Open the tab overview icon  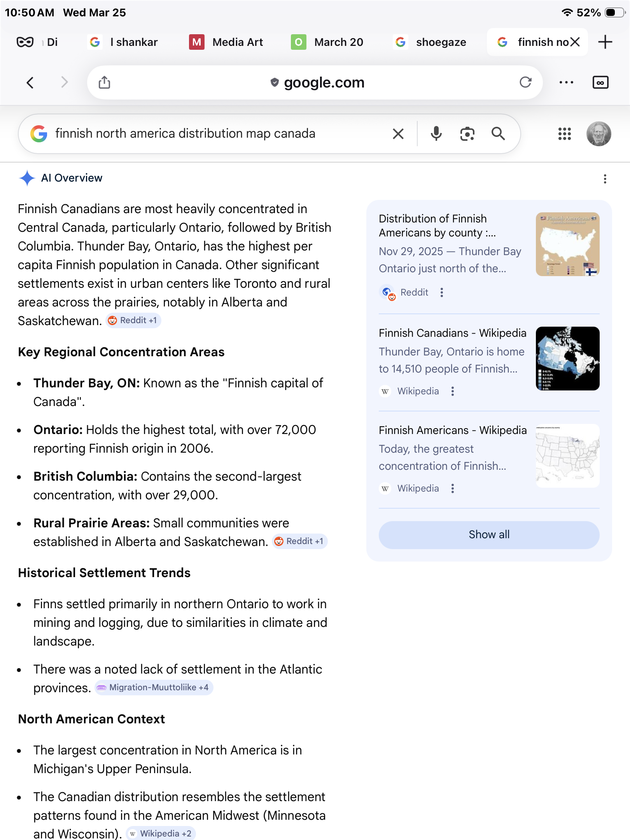600,82
